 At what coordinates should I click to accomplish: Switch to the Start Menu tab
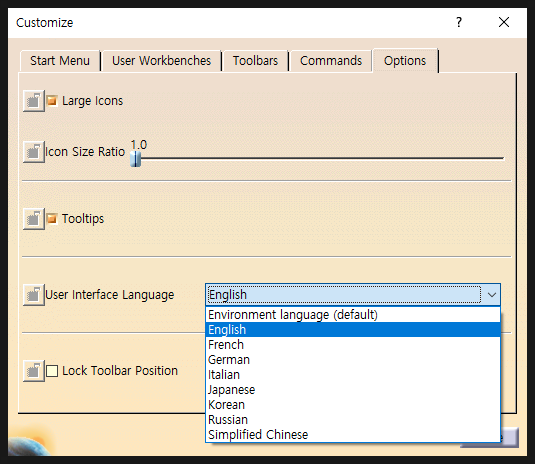click(x=60, y=61)
